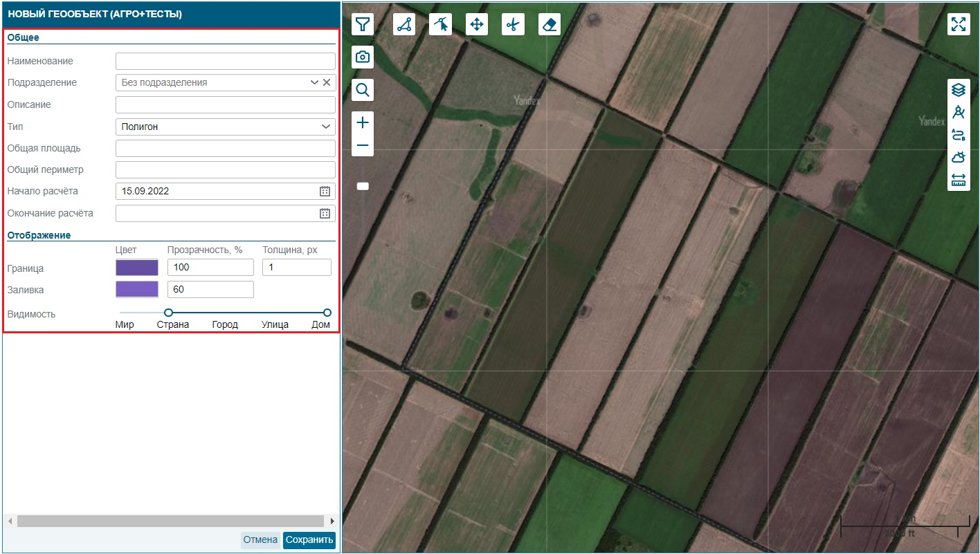Open the A-to-B route tool
Image resolution: width=980 pixels, height=554 pixels.
[958, 135]
